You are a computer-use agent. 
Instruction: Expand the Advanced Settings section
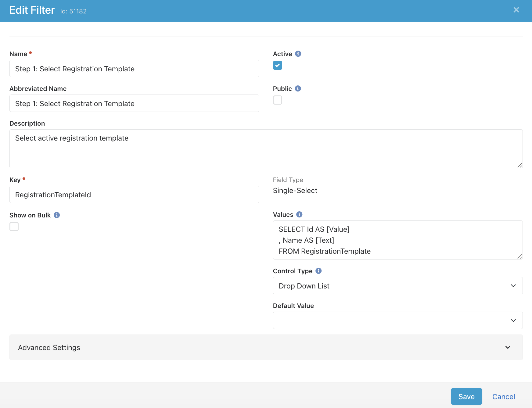click(266, 347)
